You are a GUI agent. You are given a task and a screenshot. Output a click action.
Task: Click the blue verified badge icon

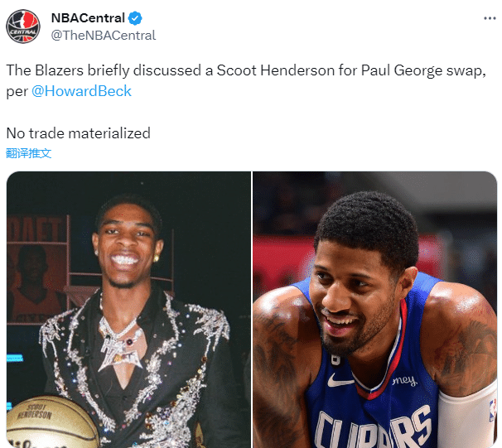(x=135, y=18)
